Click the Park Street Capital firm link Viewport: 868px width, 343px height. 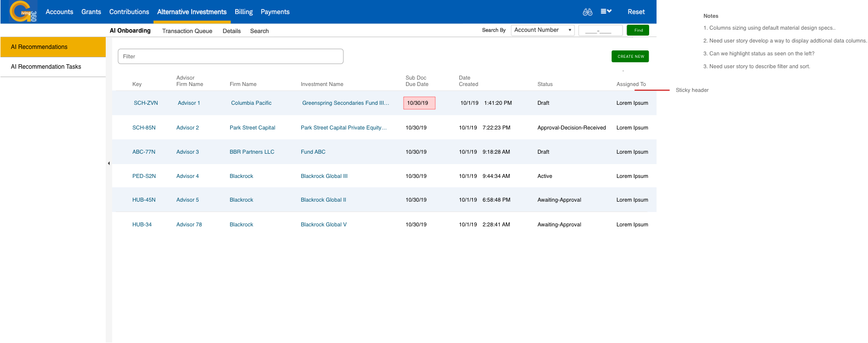(252, 128)
